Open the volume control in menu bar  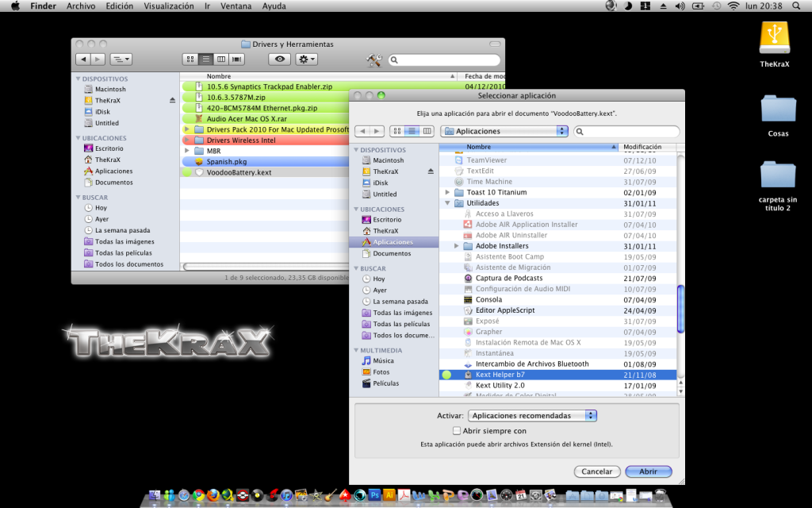point(680,6)
